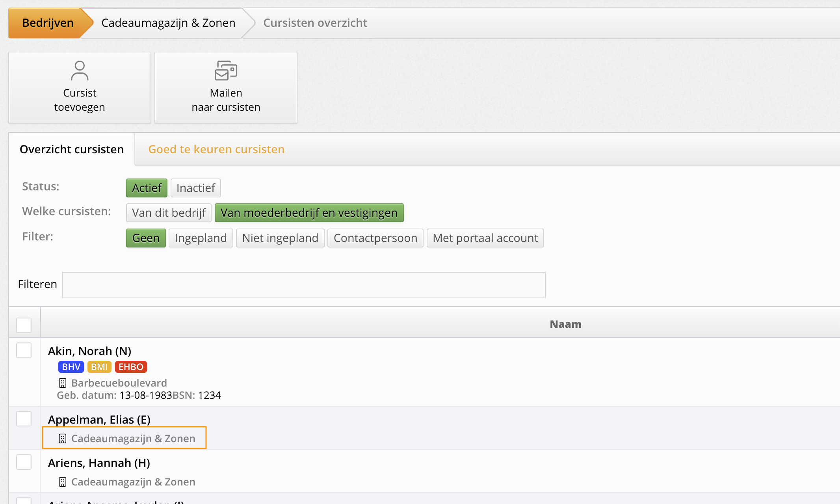
Task: Tick the checkbox for Ariens, Hannah
Action: (24, 462)
